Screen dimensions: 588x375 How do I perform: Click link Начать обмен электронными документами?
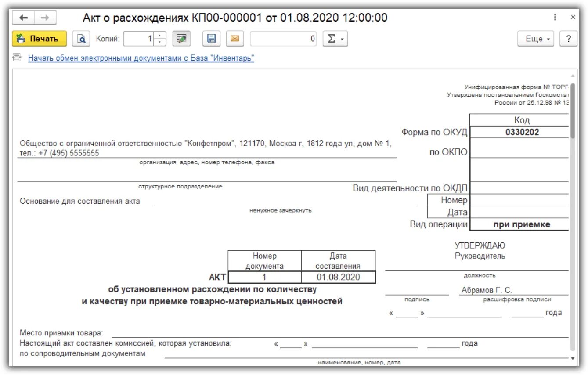pyautogui.click(x=141, y=58)
